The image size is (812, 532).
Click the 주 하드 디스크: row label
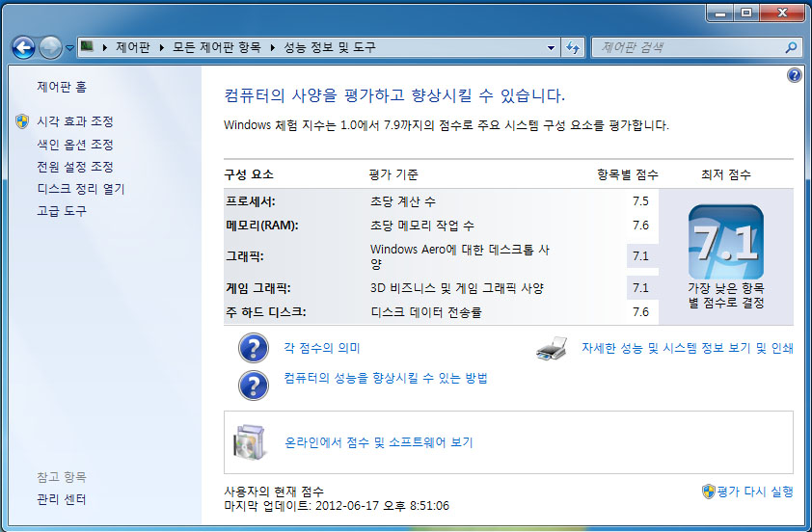click(265, 312)
